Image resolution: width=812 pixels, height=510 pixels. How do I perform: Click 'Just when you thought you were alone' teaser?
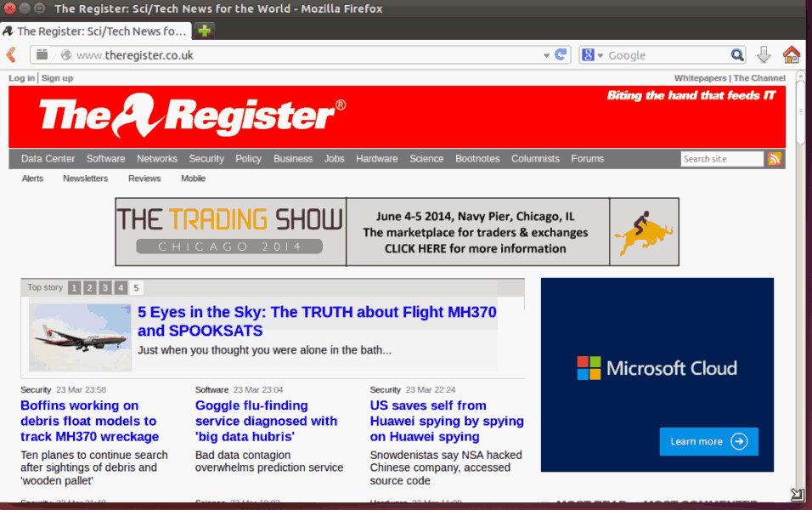tap(265, 350)
